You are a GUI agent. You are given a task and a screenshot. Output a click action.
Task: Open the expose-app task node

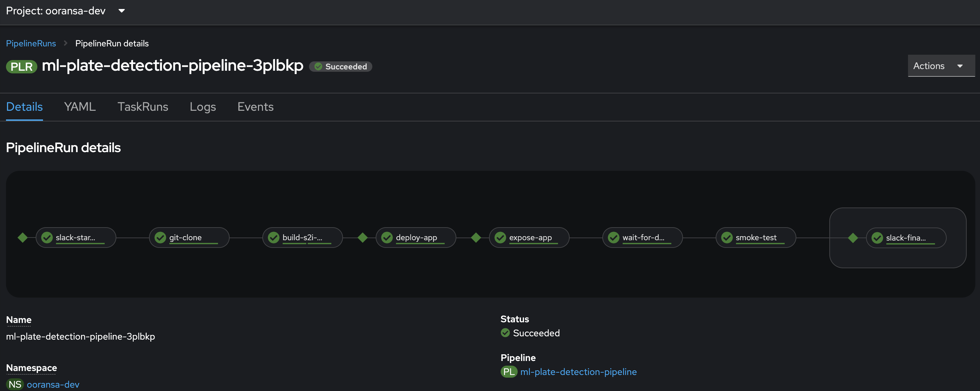click(x=529, y=238)
